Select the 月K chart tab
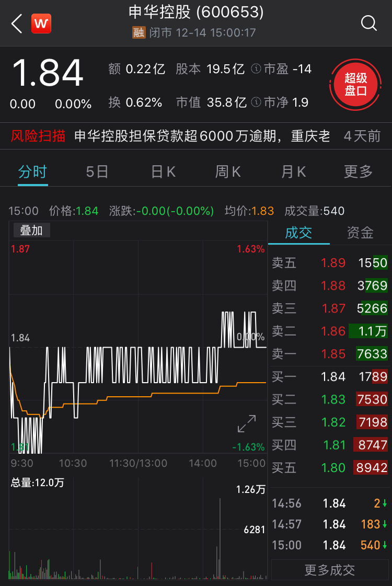The image size is (392, 586). click(x=293, y=171)
